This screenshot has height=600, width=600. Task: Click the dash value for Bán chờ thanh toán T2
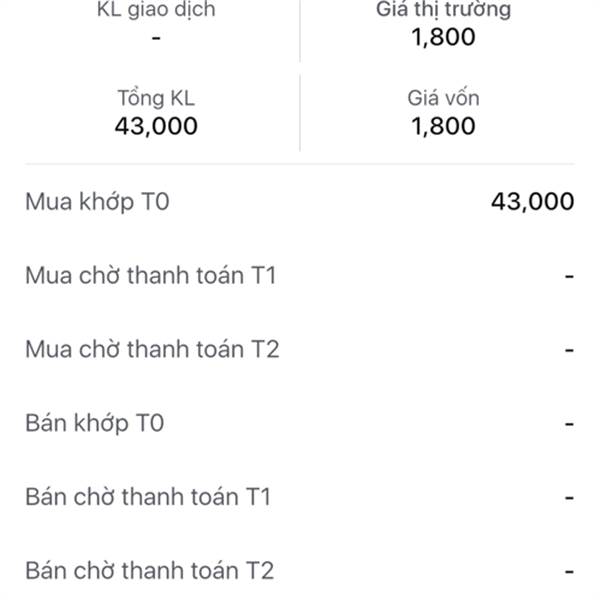(x=569, y=572)
